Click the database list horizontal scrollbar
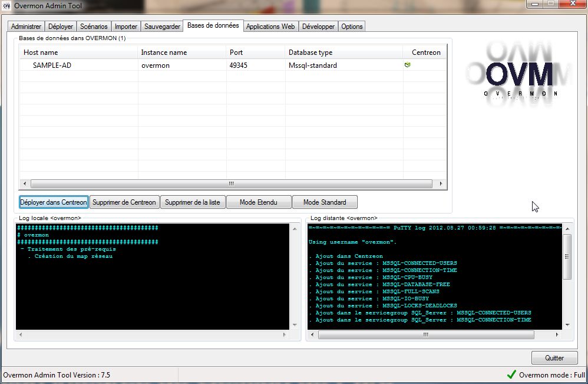Image resolution: width=588 pixels, height=384 pixels. [x=232, y=183]
